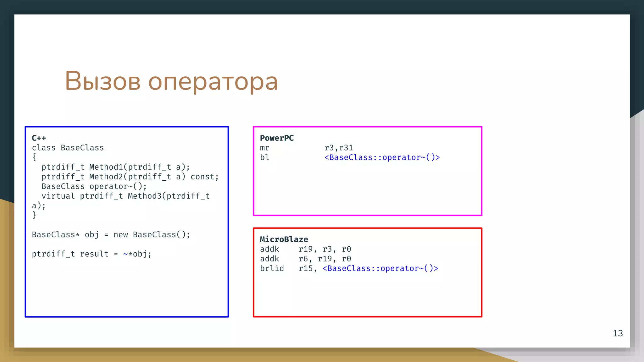
Task: Click the line "virtual ptrdiff_t Method3(ptrdiff_t"
Action: tap(126, 196)
